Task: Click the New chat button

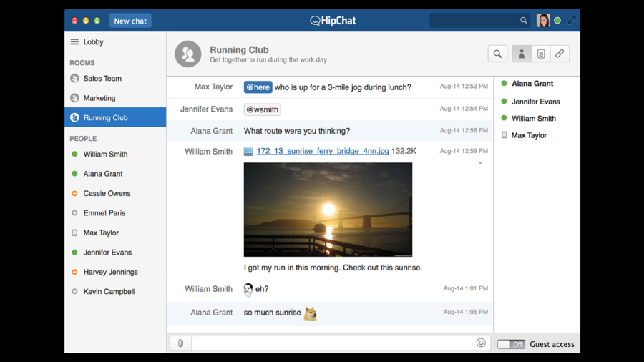Action: (130, 21)
